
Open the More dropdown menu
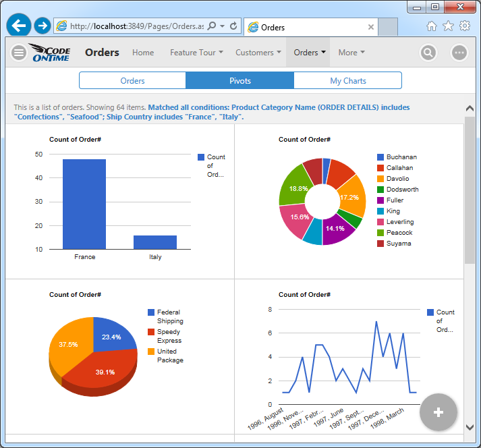click(x=351, y=53)
